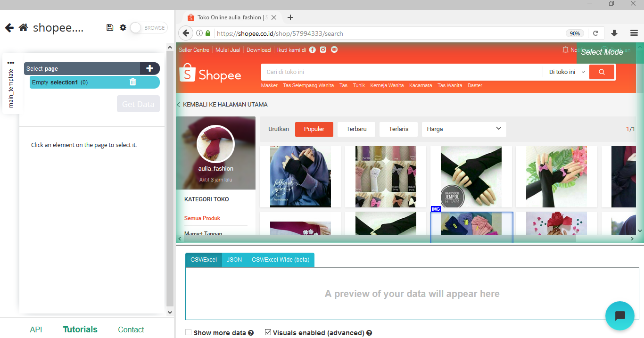The width and height of the screenshot is (644, 338).
Task: Add a command with the plus button
Action: click(x=150, y=68)
